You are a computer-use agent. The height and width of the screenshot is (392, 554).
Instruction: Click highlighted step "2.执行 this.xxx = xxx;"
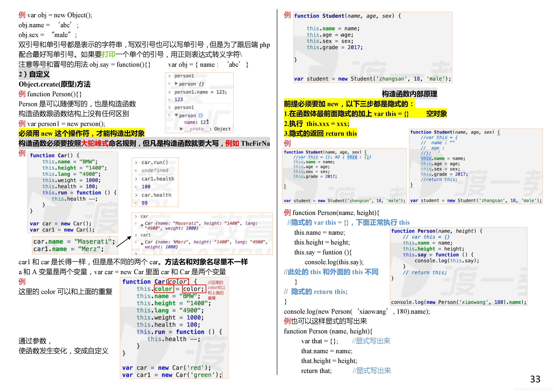coord(317,124)
